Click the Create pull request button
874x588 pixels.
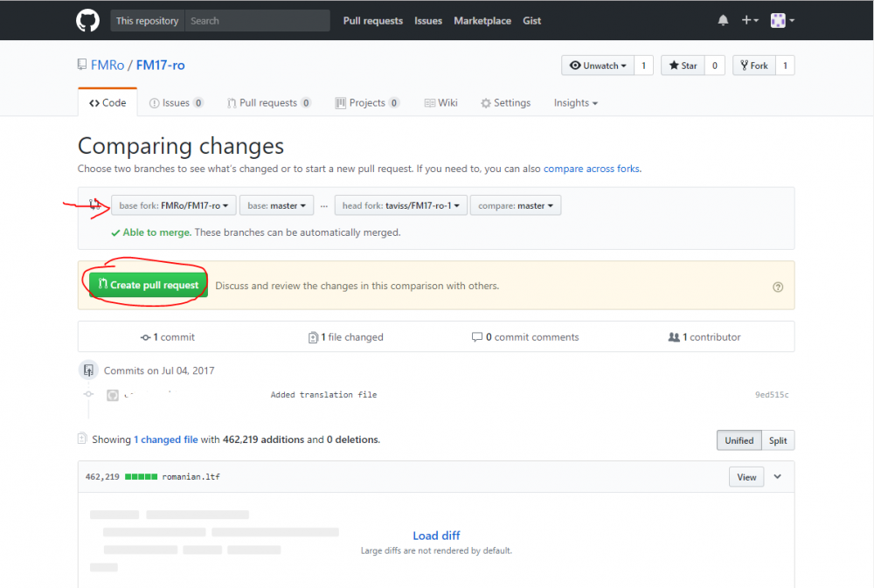point(149,285)
